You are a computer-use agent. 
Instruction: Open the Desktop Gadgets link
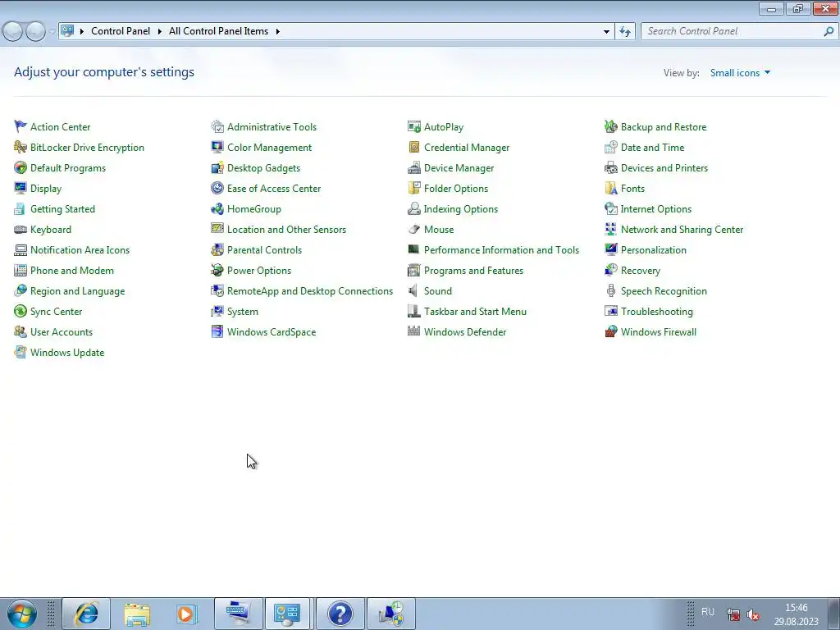pyautogui.click(x=263, y=167)
